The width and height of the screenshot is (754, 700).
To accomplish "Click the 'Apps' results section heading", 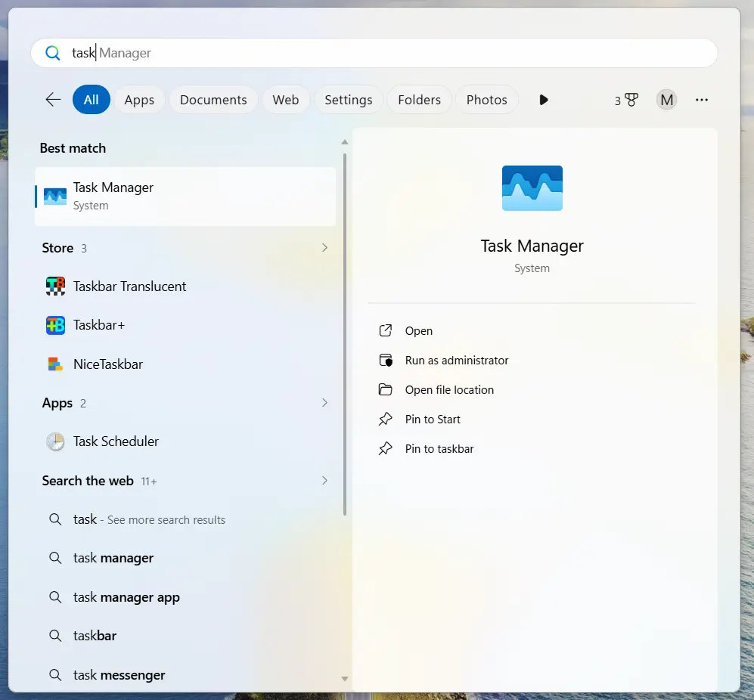I will (x=57, y=403).
